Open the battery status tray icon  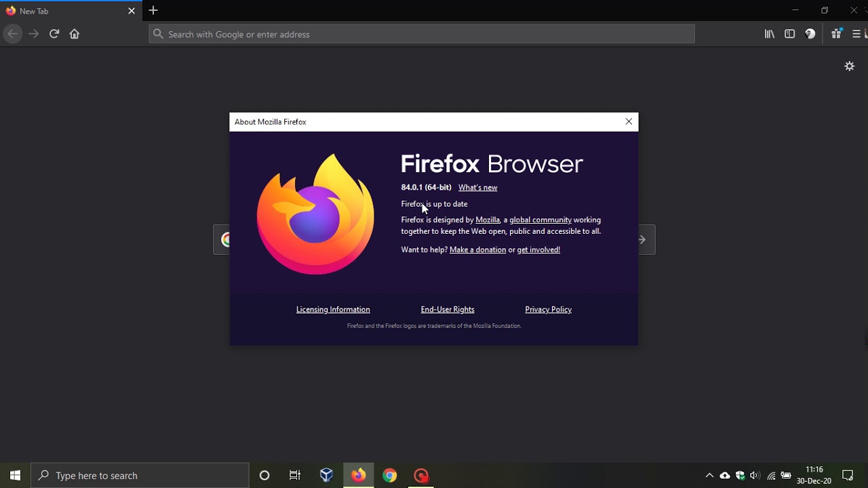point(786,476)
